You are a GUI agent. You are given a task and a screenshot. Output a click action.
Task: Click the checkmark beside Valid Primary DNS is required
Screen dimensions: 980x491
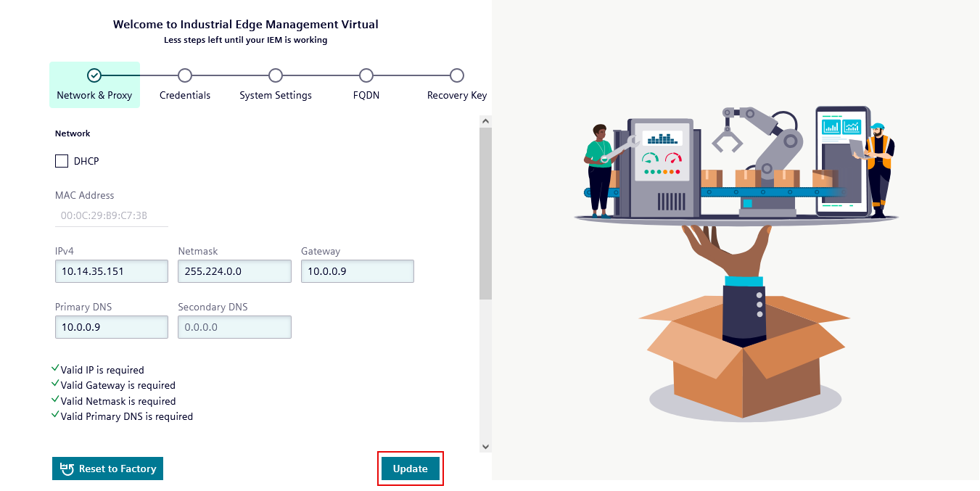tap(55, 413)
